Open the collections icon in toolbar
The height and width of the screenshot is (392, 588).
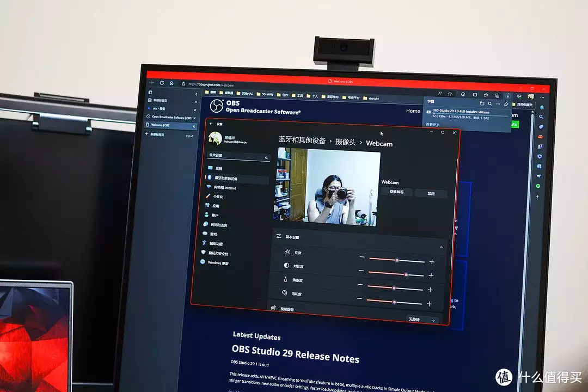[497, 95]
